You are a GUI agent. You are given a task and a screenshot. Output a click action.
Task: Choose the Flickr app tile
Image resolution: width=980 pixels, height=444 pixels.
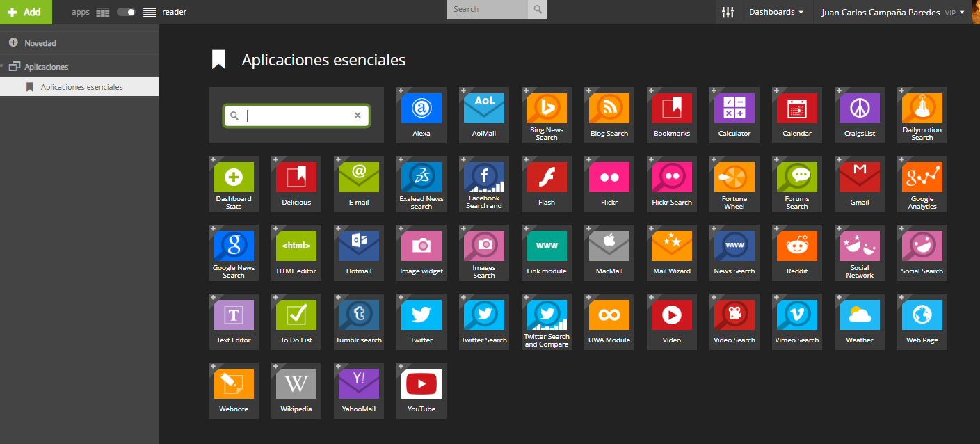click(609, 184)
